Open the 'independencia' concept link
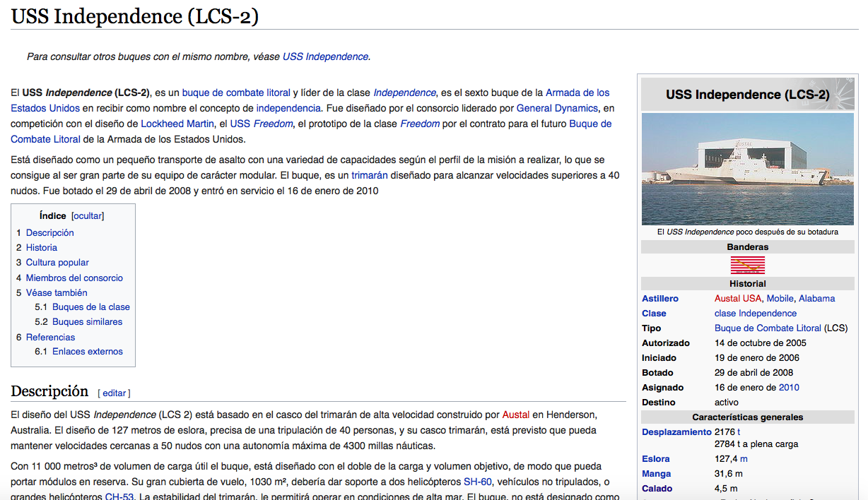Viewport: 868px width, 500px height. pos(288,108)
